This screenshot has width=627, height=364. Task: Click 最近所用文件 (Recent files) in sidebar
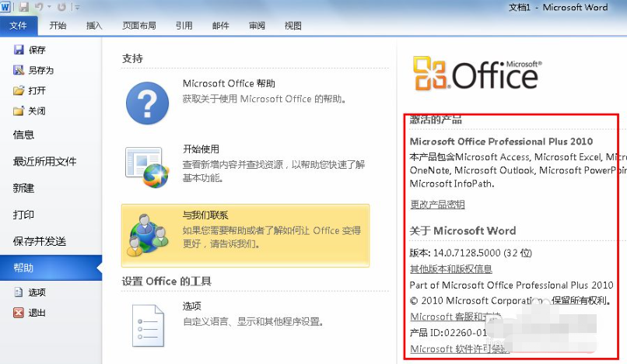click(44, 162)
